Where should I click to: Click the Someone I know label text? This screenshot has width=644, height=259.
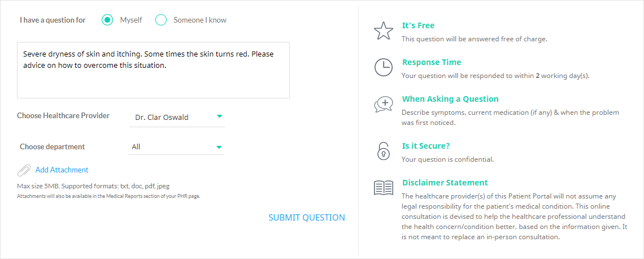tap(199, 20)
